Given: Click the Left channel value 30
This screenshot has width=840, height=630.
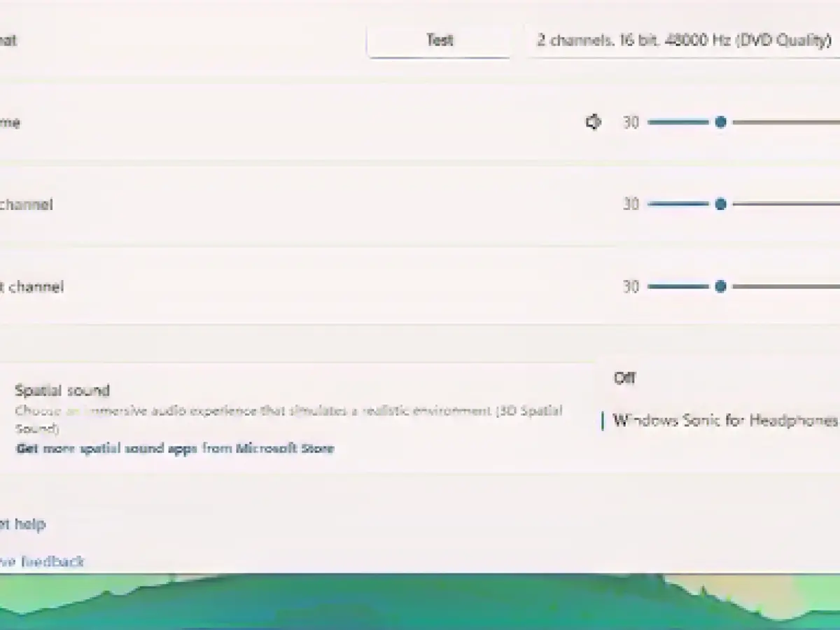Looking at the screenshot, I should [x=631, y=204].
